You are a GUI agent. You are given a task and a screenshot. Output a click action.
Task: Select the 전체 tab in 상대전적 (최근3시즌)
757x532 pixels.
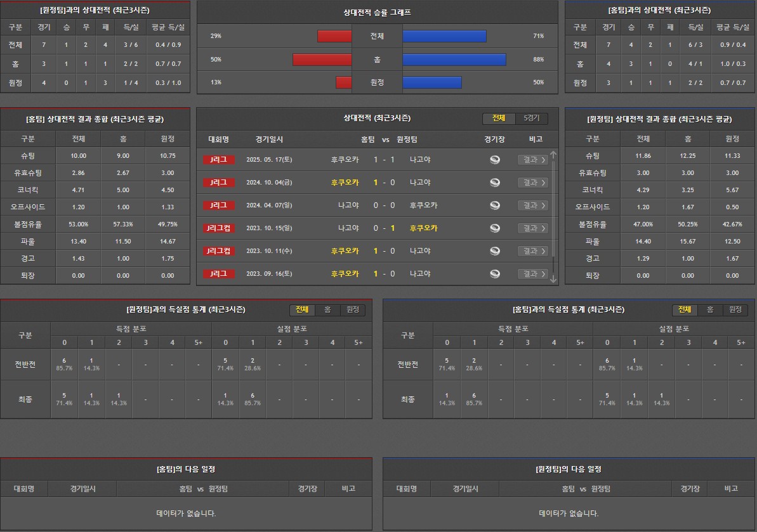tap(499, 119)
